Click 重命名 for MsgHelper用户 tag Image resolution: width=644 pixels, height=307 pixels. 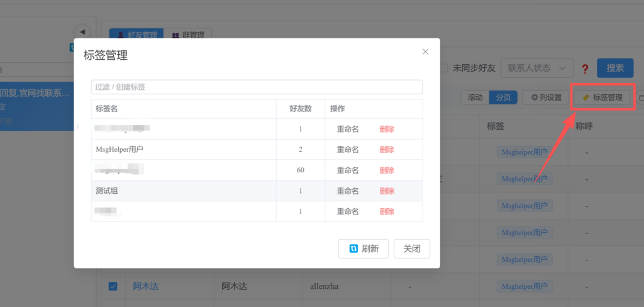click(x=347, y=150)
